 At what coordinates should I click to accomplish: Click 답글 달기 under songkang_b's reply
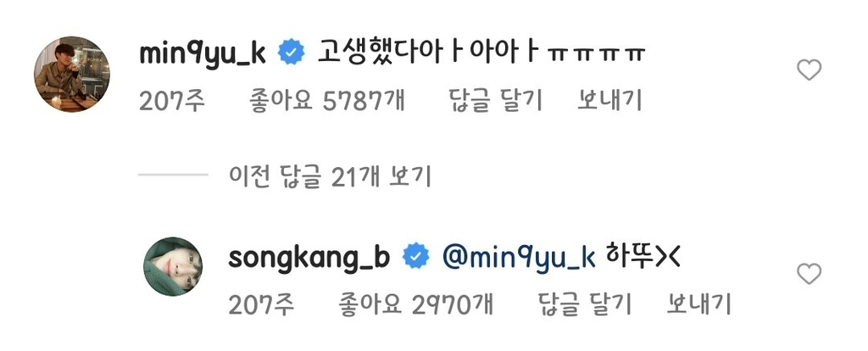coord(585,304)
